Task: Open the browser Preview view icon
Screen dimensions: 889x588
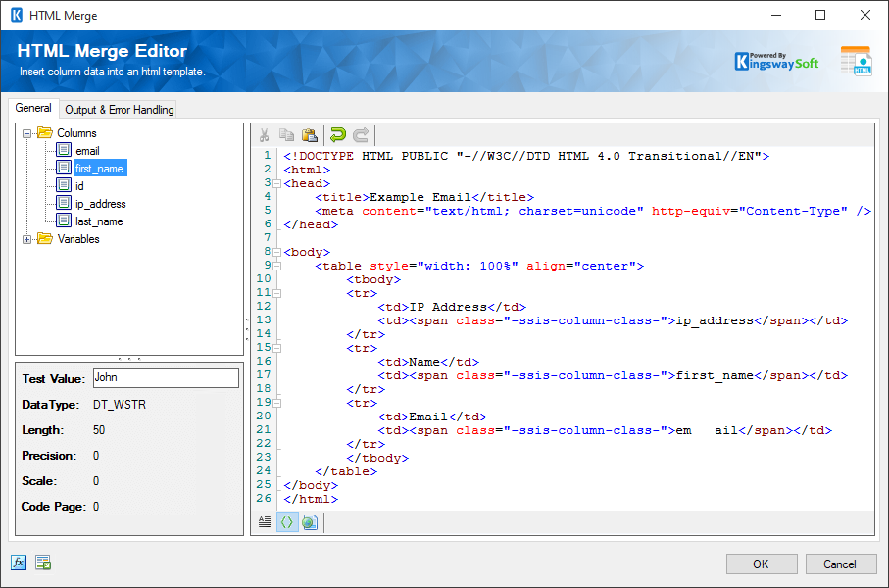Action: coord(310,522)
